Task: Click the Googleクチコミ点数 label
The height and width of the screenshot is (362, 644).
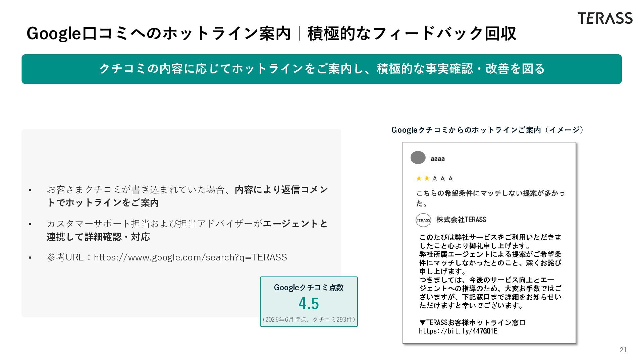Action: click(309, 287)
